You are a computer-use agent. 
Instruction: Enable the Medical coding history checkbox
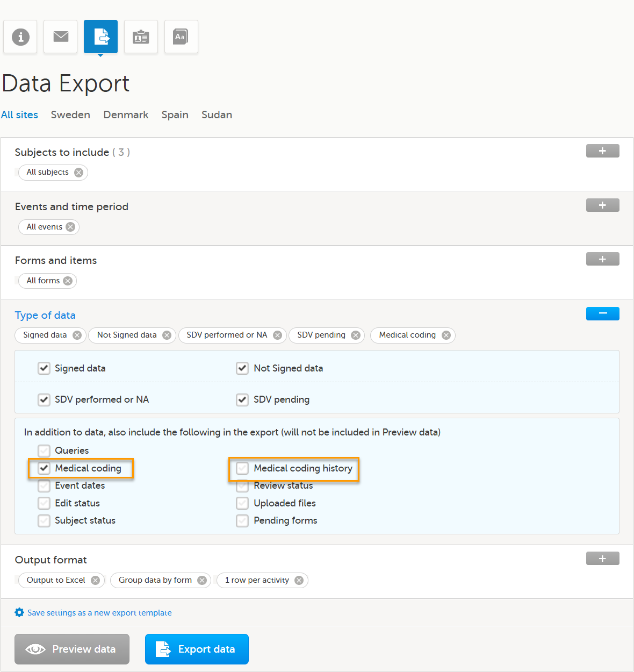click(x=242, y=468)
